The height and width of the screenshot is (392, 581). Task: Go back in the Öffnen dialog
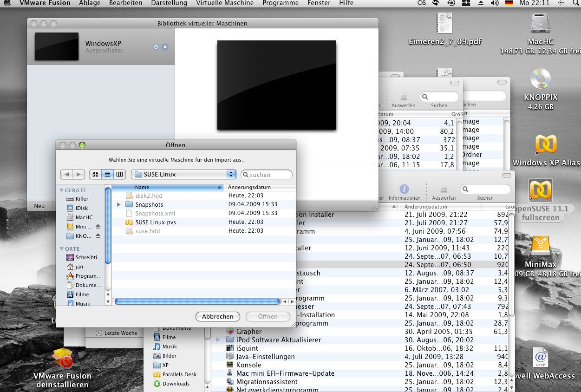point(67,174)
